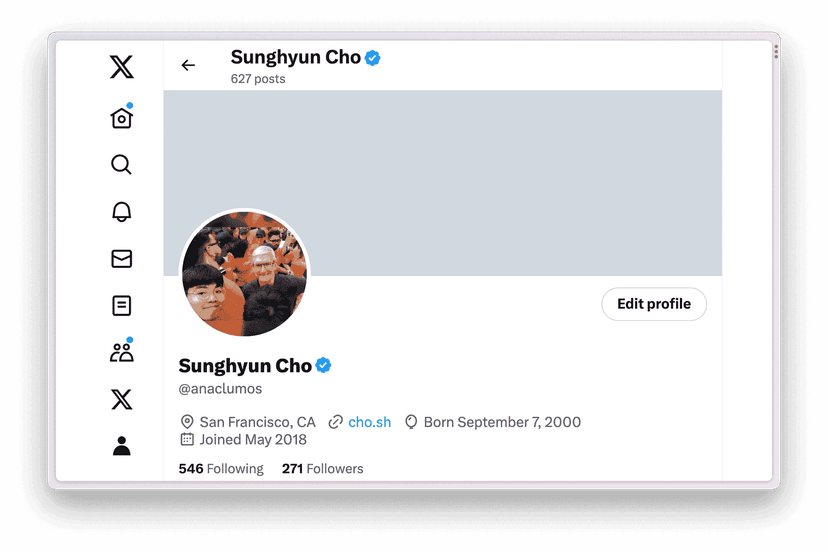View the 546 Following list
The height and width of the screenshot is (552, 828).
click(x=221, y=469)
